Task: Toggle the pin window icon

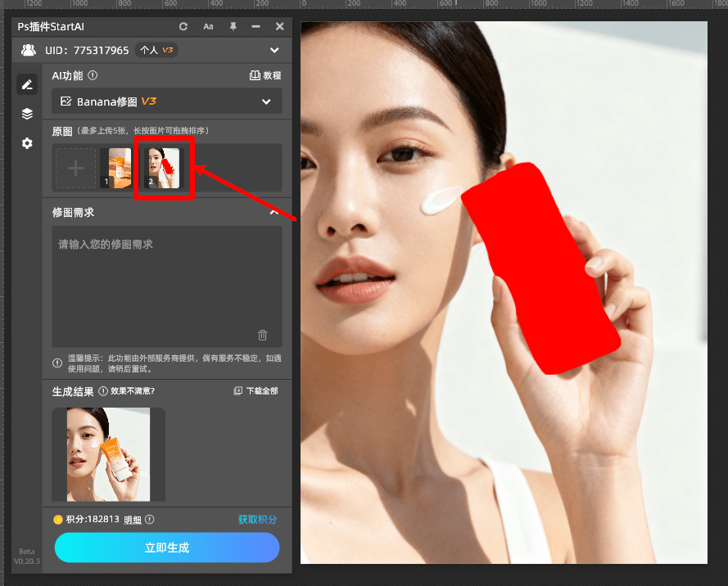Action: [233, 26]
